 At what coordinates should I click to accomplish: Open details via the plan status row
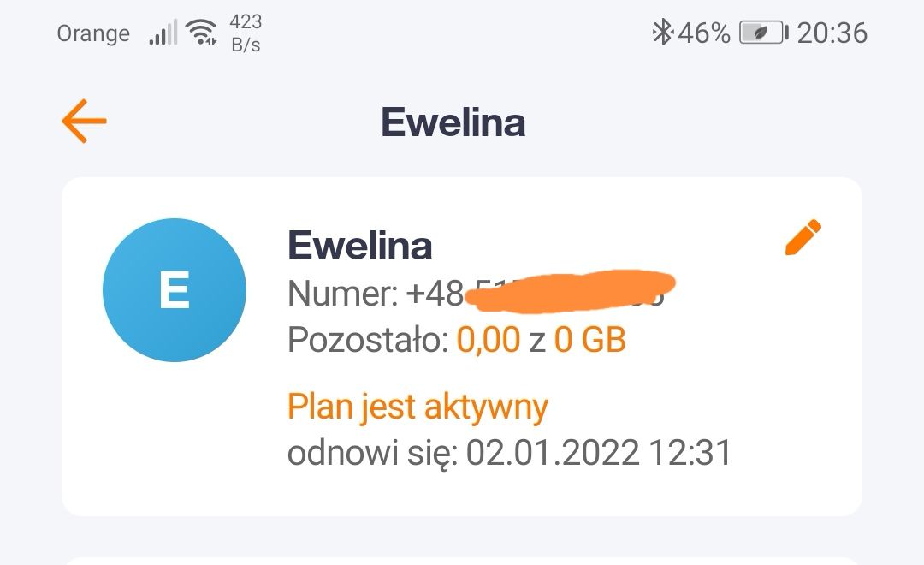[x=418, y=406]
